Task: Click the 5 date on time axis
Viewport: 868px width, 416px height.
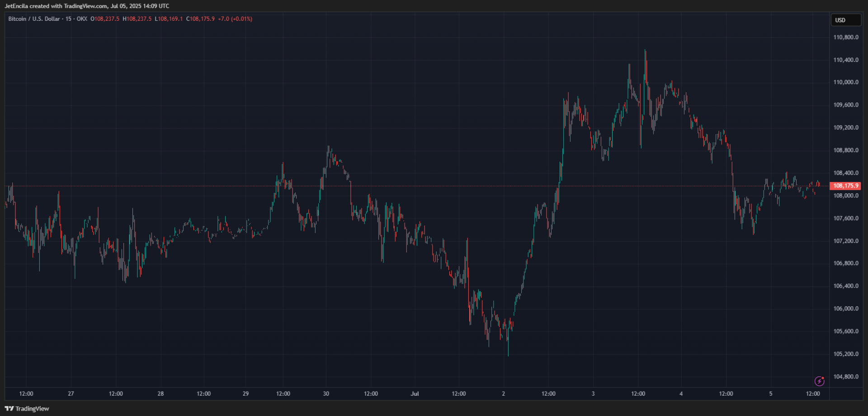Action: pos(771,394)
